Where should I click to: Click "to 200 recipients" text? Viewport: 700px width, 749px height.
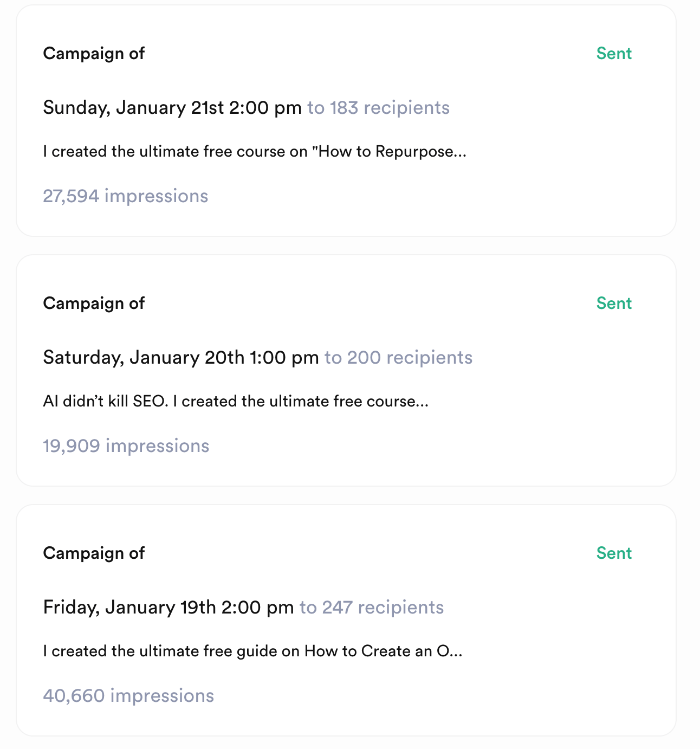coord(398,358)
